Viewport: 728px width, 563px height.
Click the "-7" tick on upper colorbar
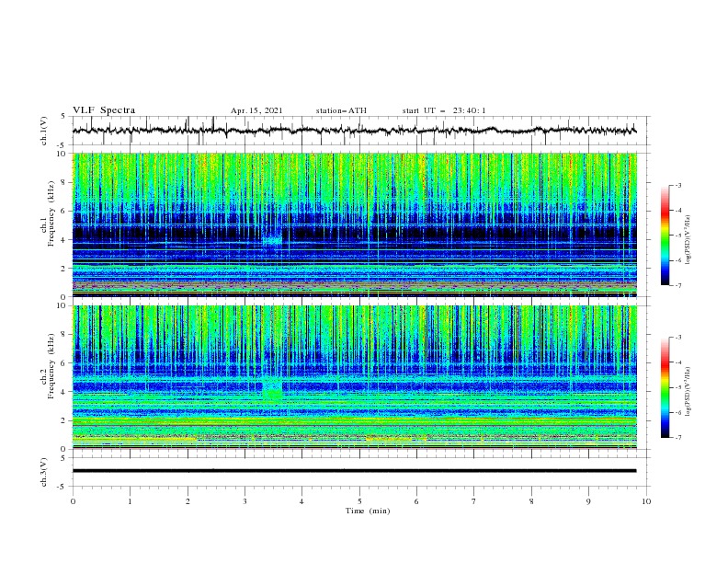pos(678,286)
